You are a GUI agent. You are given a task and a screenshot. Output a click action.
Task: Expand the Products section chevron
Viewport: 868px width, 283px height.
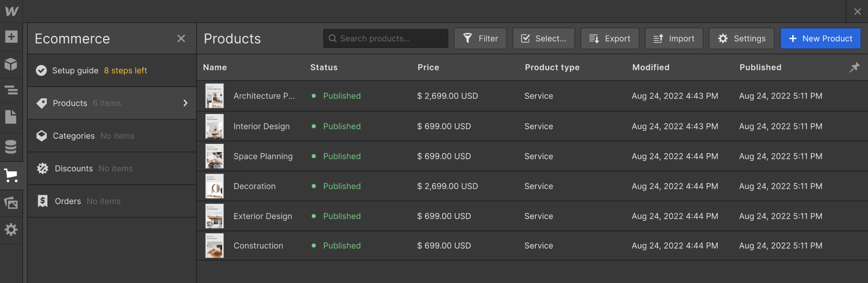[185, 103]
